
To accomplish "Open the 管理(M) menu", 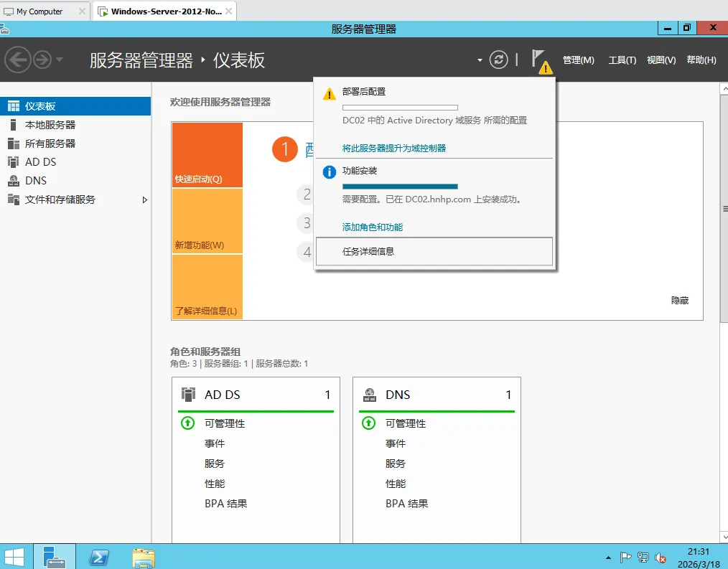I will 579,60.
